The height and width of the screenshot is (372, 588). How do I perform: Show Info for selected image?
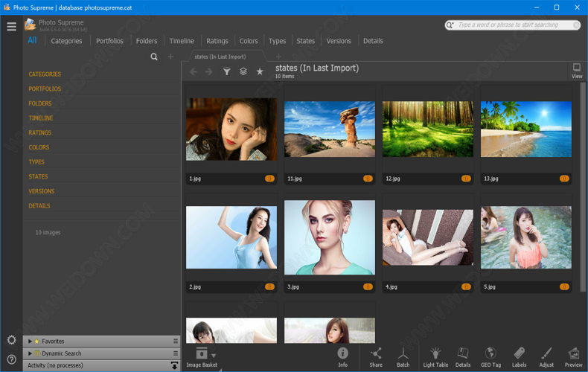click(342, 357)
